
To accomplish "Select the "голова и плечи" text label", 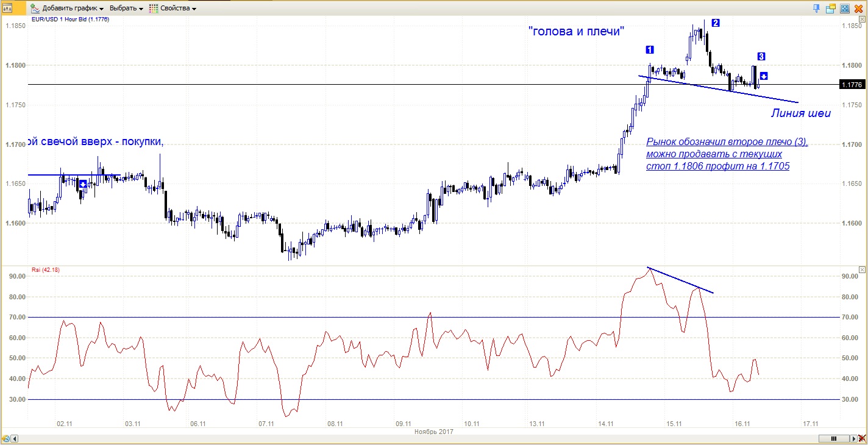I will click(x=577, y=32).
